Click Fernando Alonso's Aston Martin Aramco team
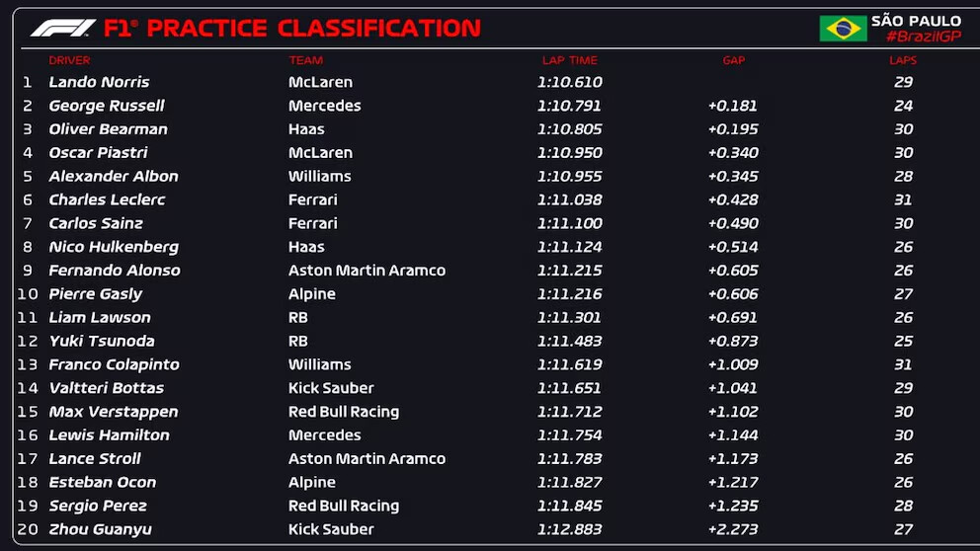 pyautogui.click(x=367, y=271)
